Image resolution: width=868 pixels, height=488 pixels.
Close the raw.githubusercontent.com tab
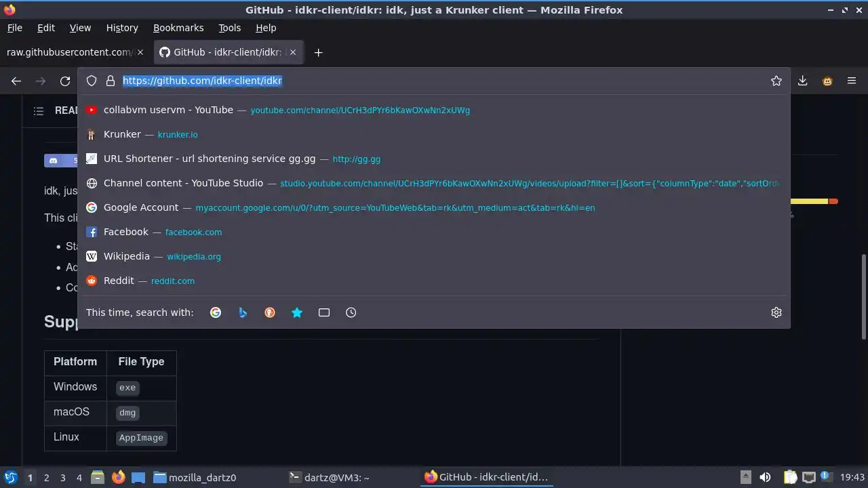pos(140,52)
